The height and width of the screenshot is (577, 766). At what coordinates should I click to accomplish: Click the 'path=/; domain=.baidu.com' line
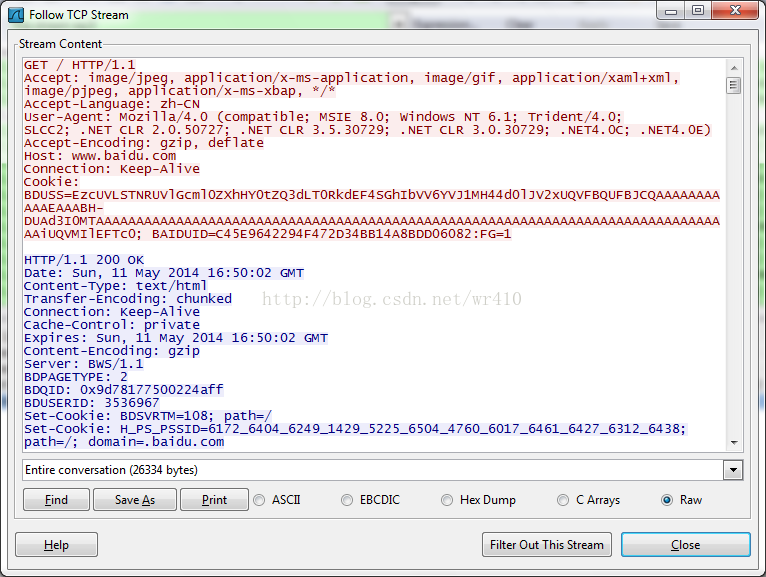[x=124, y=442]
